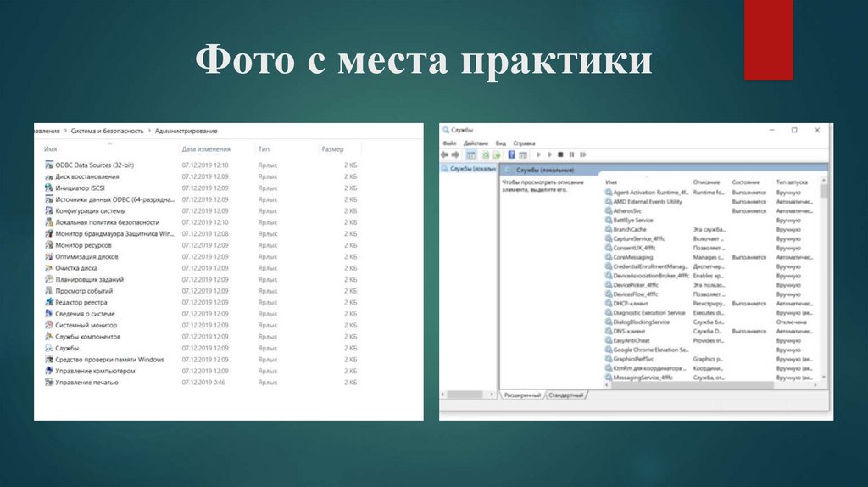Select Google Chrome Elevation Service row
Screen dimensions: 868x487
(x=711, y=350)
